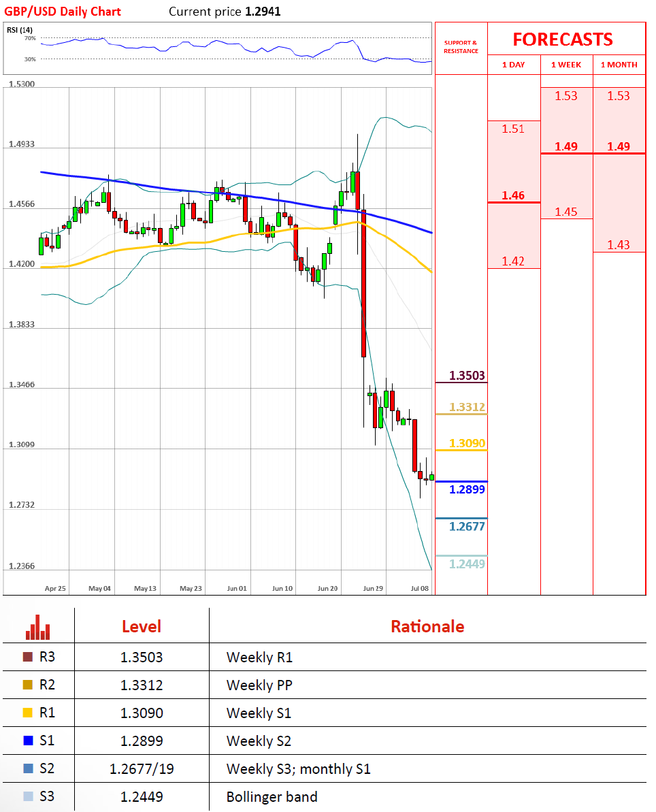Click the R2 orange color swatch
This screenshot has height=812, width=656.
coord(28,685)
